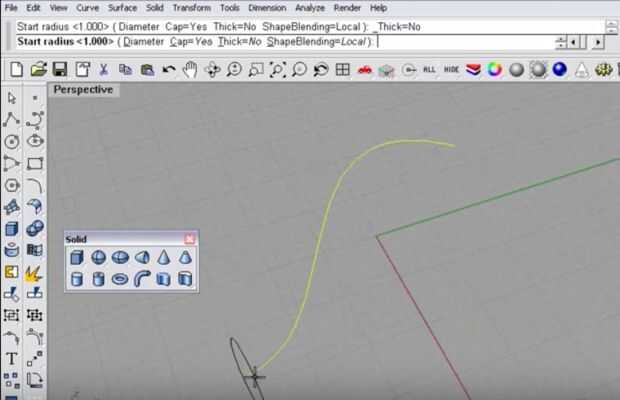
Task: Activate the Pipe tool in Solid panel
Action: click(x=142, y=279)
